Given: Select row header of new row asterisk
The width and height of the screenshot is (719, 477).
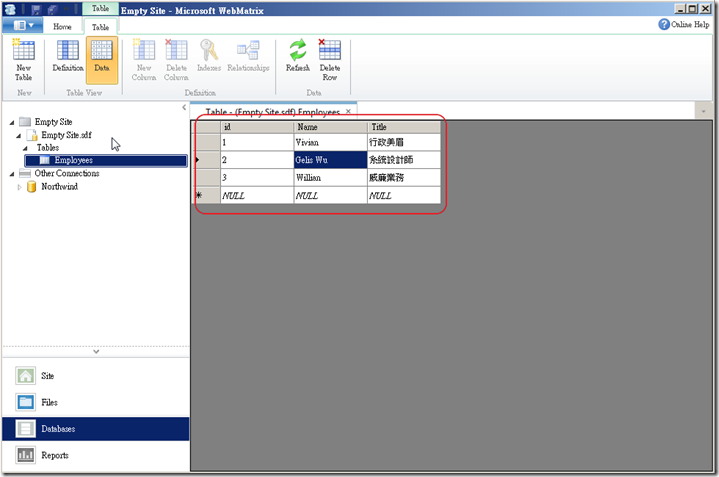Looking at the screenshot, I should [206, 195].
